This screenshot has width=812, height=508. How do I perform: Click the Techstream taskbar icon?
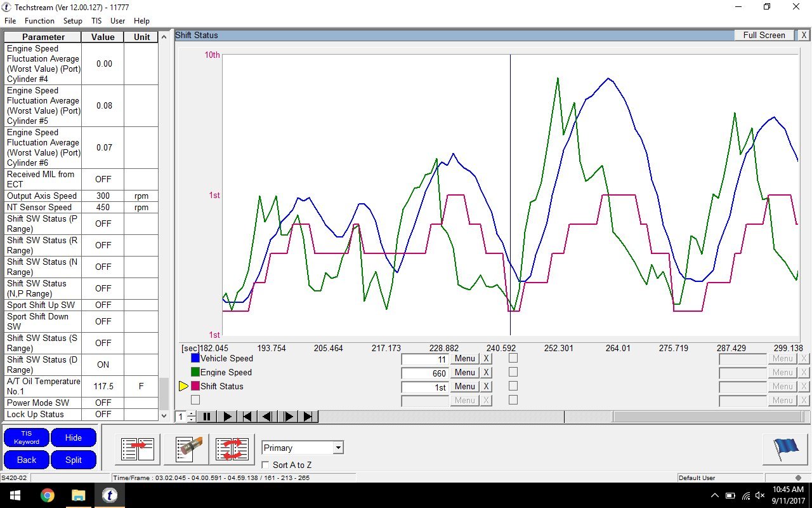[x=109, y=495]
